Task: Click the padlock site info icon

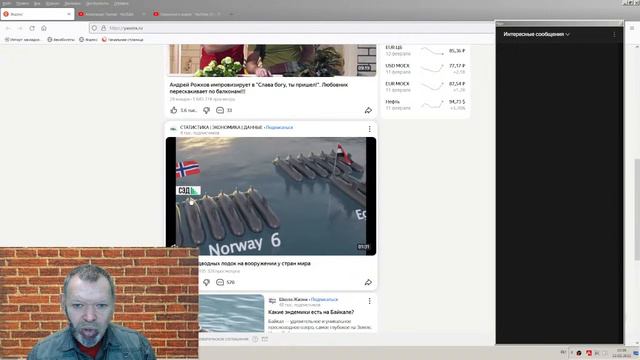Action: click(x=103, y=28)
